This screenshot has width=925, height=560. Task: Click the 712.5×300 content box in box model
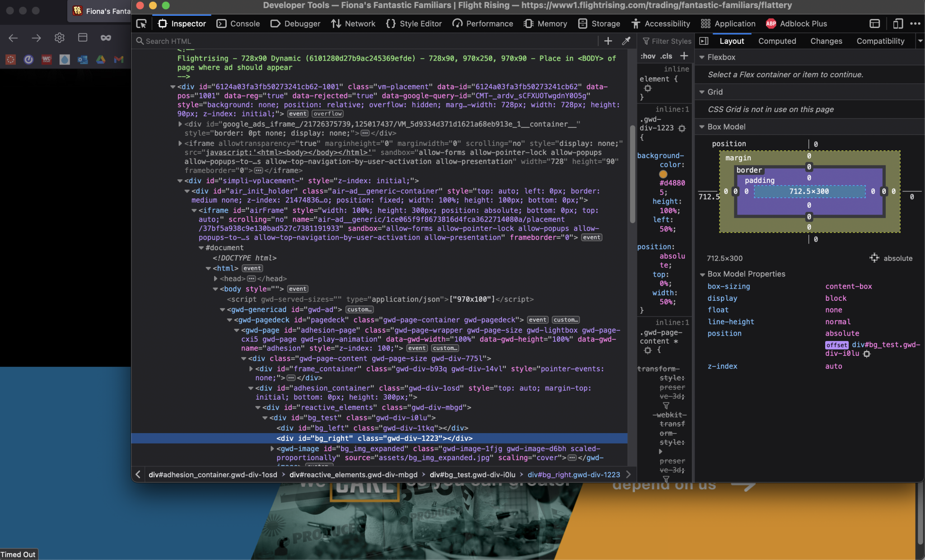809,191
